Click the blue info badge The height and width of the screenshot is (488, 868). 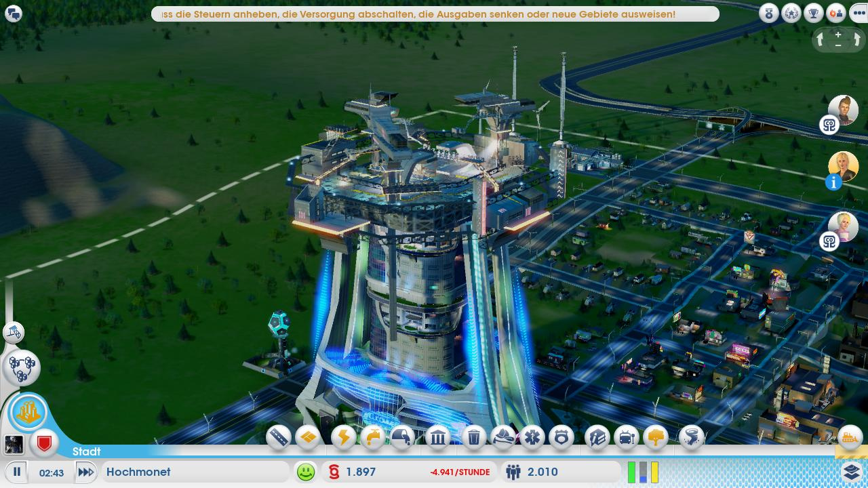[833, 181]
